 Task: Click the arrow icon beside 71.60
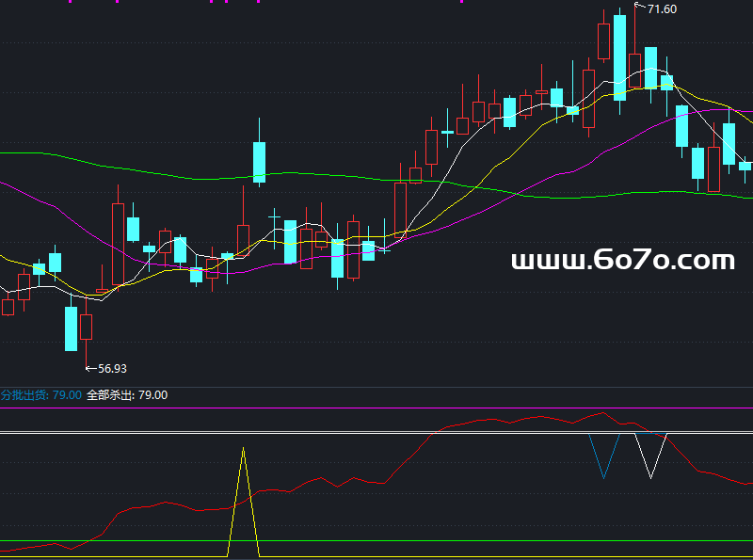(640, 6)
